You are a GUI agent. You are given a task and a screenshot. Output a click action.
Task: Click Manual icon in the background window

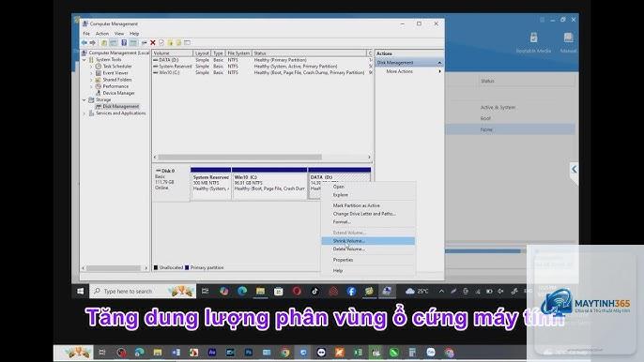pyautogui.click(x=569, y=43)
